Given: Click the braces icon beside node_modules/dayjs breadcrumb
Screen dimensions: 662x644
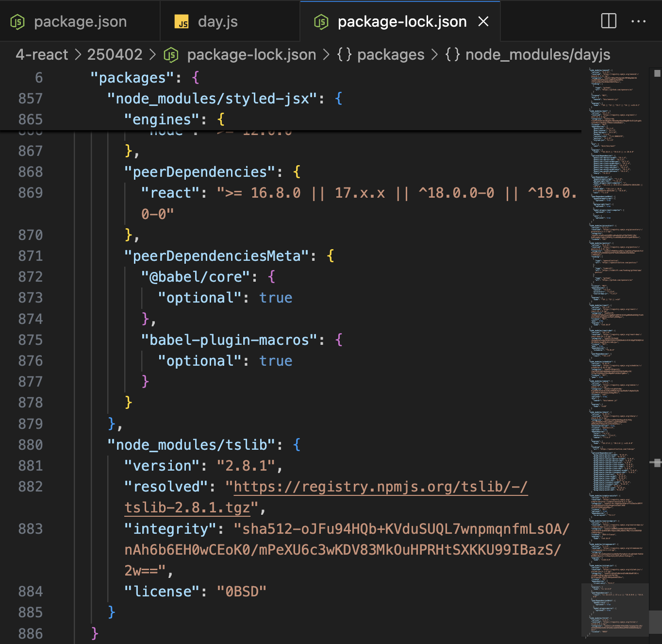Looking at the screenshot, I should coord(452,54).
